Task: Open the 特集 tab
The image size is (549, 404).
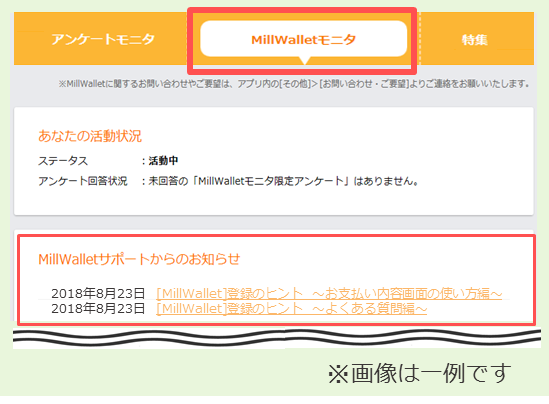Action: coord(474,40)
